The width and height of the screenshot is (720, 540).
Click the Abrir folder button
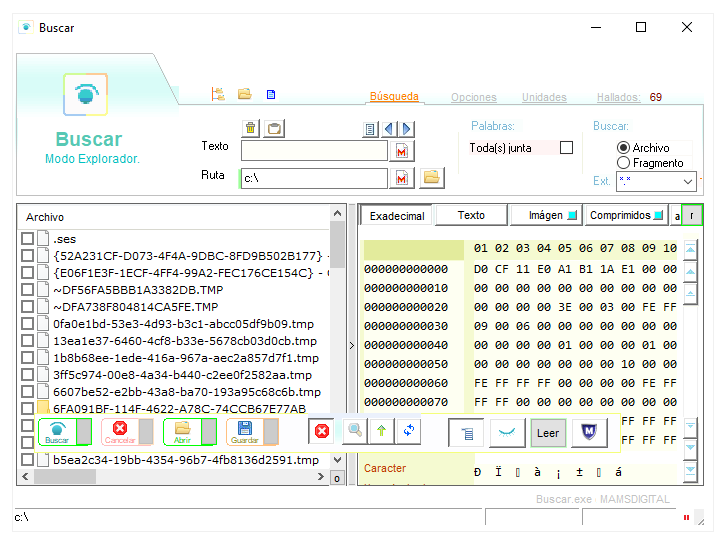[182, 432]
